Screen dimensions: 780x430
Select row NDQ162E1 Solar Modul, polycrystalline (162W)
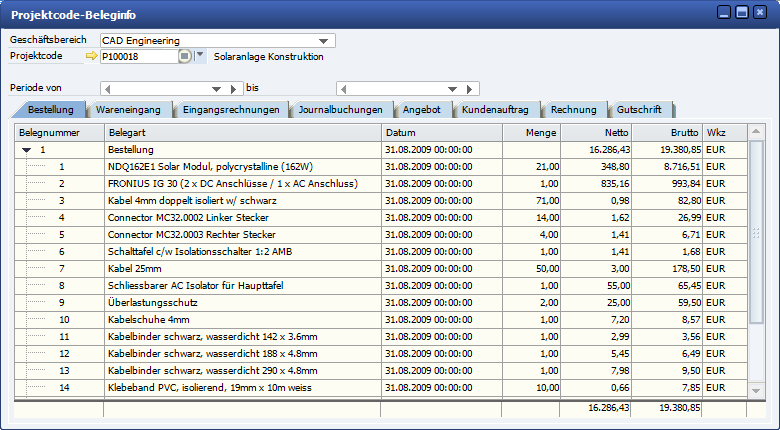pyautogui.click(x=210, y=167)
